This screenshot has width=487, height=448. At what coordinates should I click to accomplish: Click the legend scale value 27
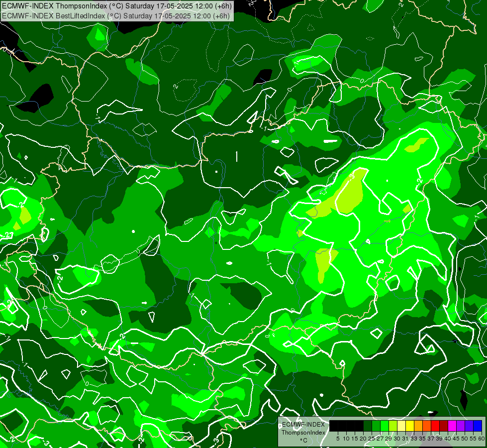[380, 439]
